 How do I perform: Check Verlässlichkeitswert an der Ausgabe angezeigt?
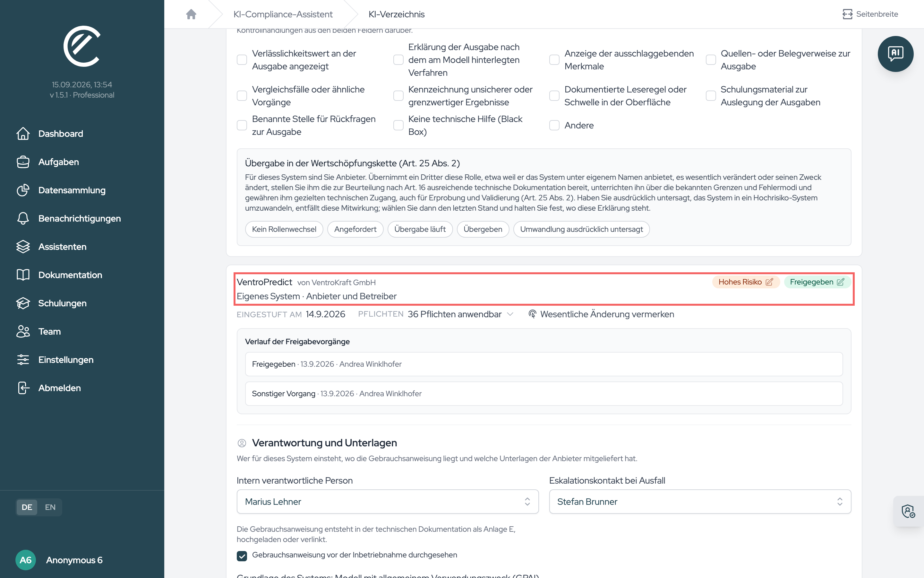pos(242,60)
